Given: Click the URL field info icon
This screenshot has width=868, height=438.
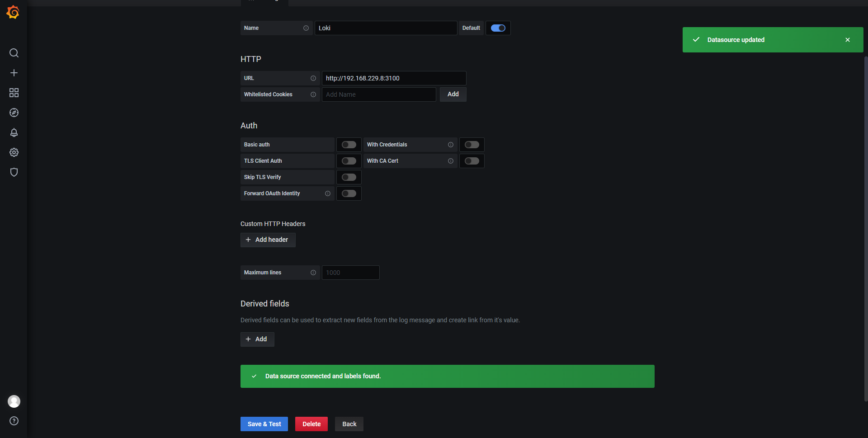Looking at the screenshot, I should [313, 78].
